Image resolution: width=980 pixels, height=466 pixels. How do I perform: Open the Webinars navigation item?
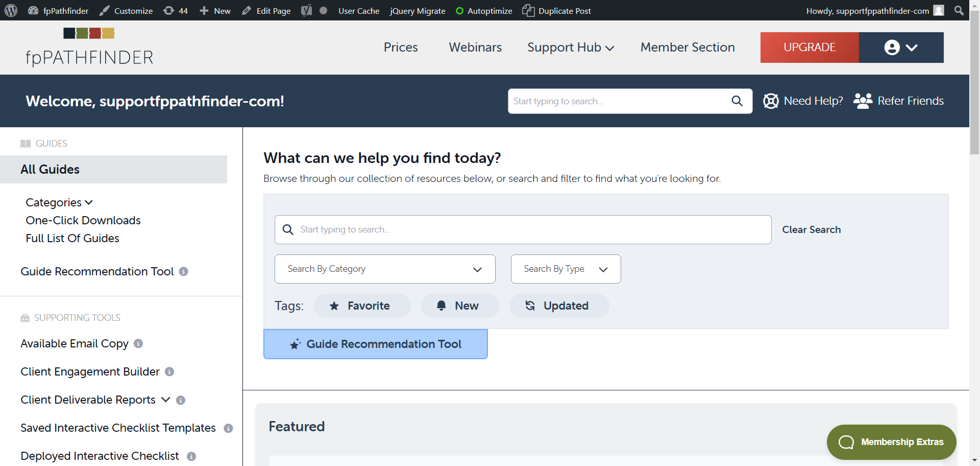coord(475,48)
